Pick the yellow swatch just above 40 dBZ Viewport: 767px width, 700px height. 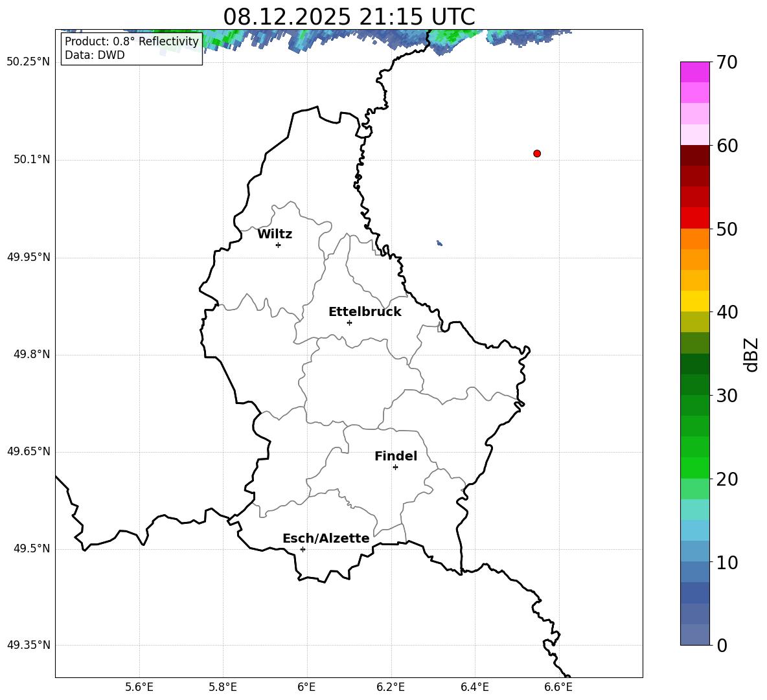[x=695, y=301]
